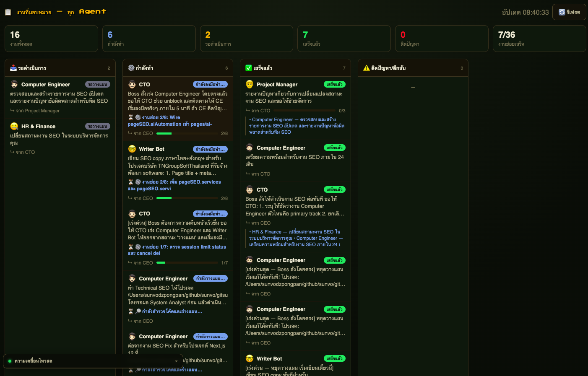Screen dimensions: 588x376
Task: Open the 16 งานทั้งหมด summary card
Action: [x=51, y=39]
